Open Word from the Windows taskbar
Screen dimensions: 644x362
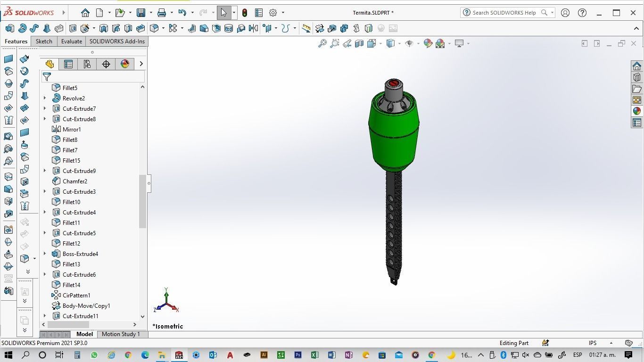331,355
